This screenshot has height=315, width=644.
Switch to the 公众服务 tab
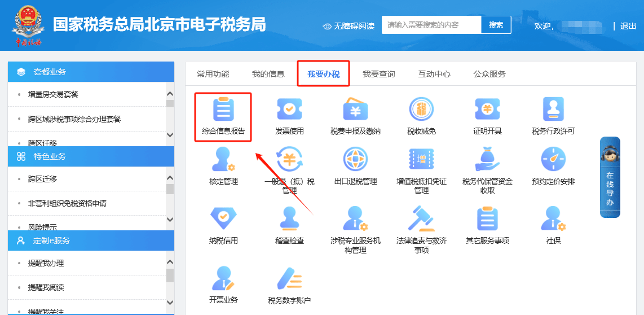489,74
